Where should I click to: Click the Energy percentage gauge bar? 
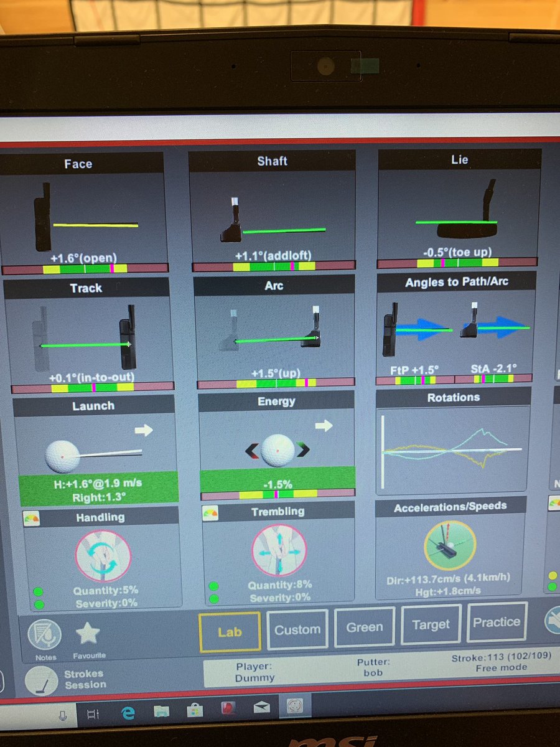[277, 494]
